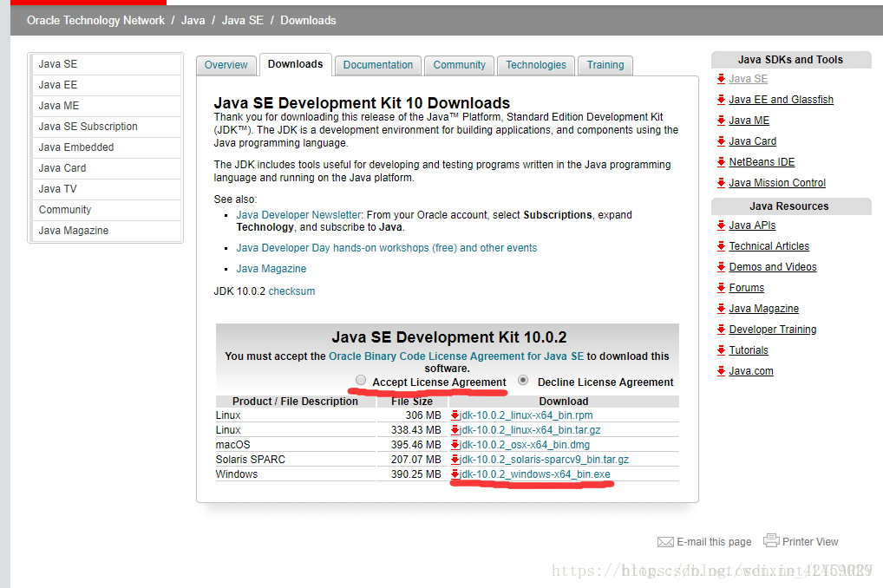Switch to the Overview tab
This screenshot has width=883, height=588.
tap(226, 65)
